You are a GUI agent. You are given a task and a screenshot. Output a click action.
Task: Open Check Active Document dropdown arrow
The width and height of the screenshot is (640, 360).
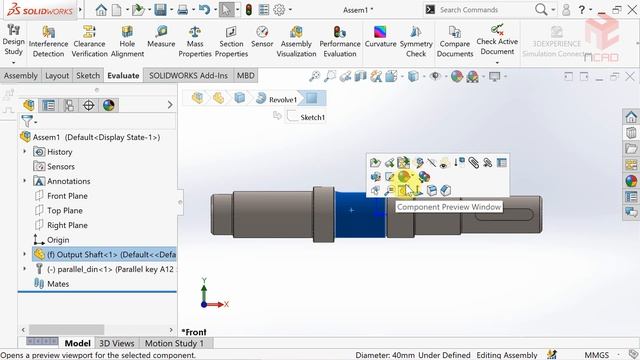tap(497, 62)
